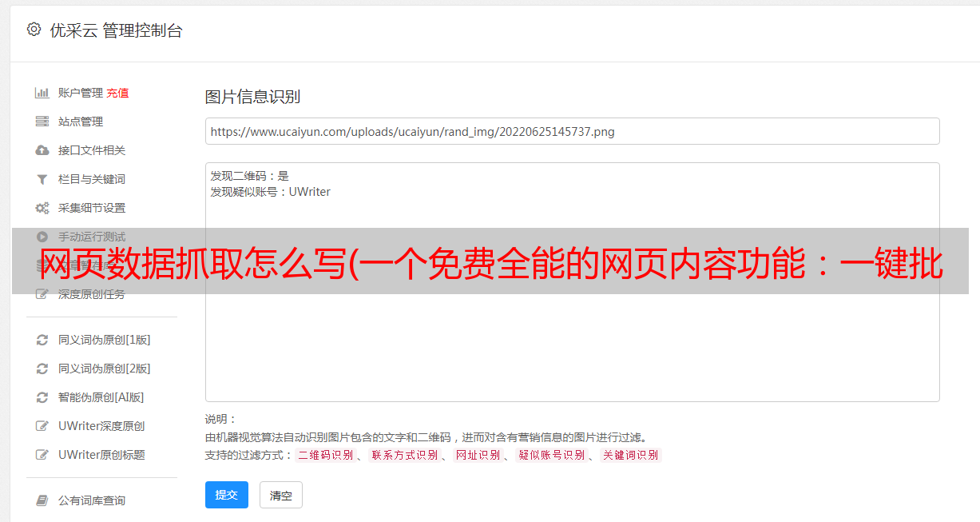Click the 疑似账号识别 filter tag
The image size is (980, 522).
(x=552, y=455)
